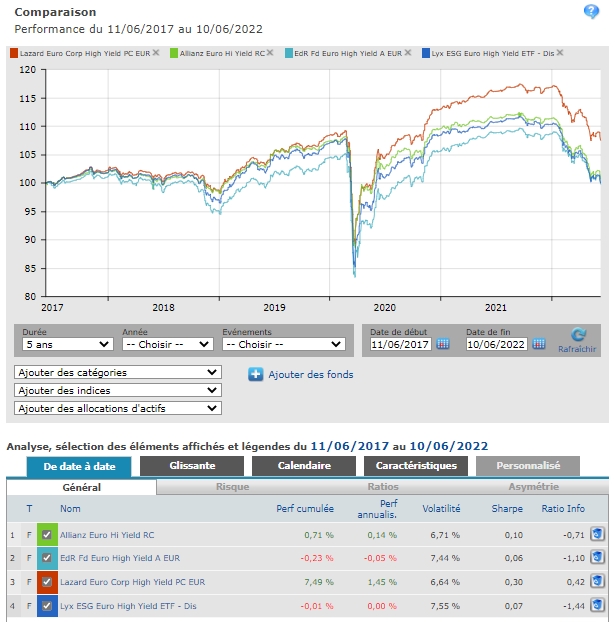
Task: Expand the Ajouter des indices dropdown
Action: point(117,390)
